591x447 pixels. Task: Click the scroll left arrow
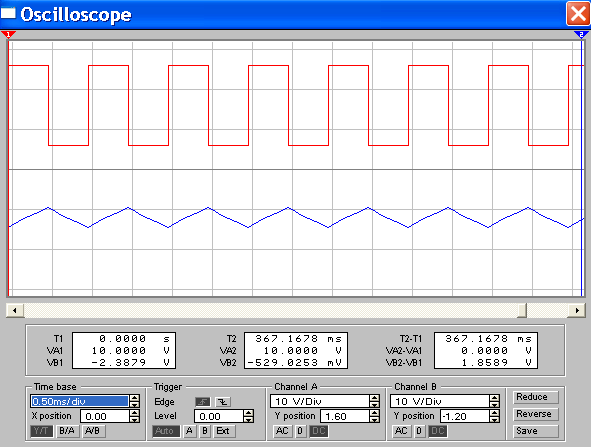pyautogui.click(x=15, y=311)
